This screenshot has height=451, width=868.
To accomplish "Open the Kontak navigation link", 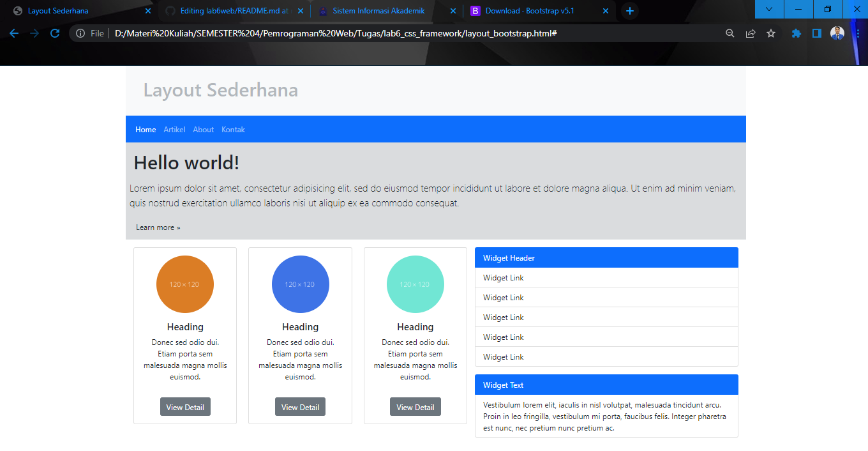I will click(x=233, y=129).
